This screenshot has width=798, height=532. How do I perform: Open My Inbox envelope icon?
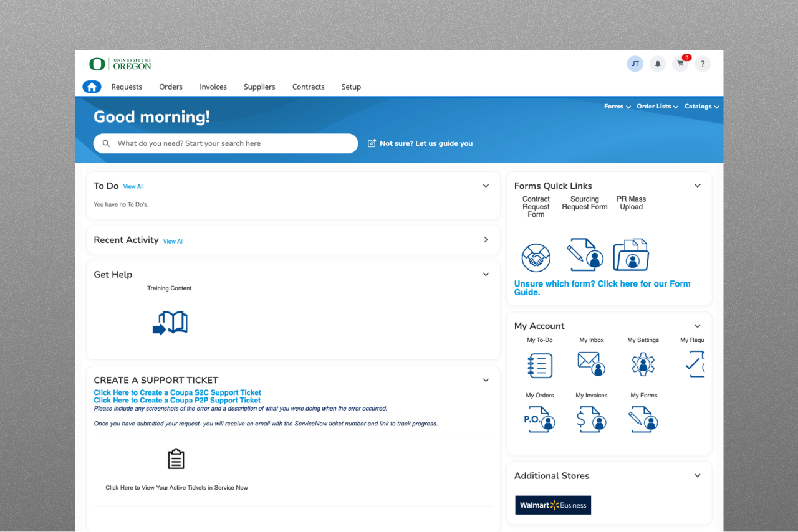pos(591,365)
